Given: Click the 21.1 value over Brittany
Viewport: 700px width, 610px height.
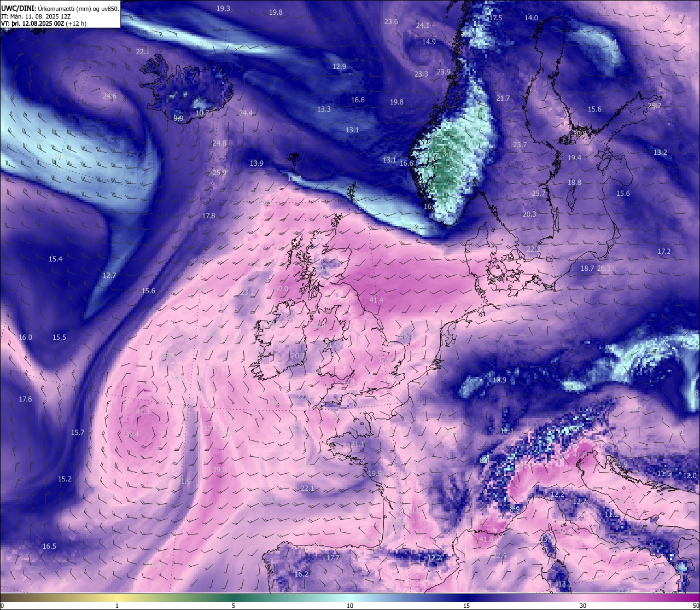Looking at the screenshot, I should click(357, 444).
